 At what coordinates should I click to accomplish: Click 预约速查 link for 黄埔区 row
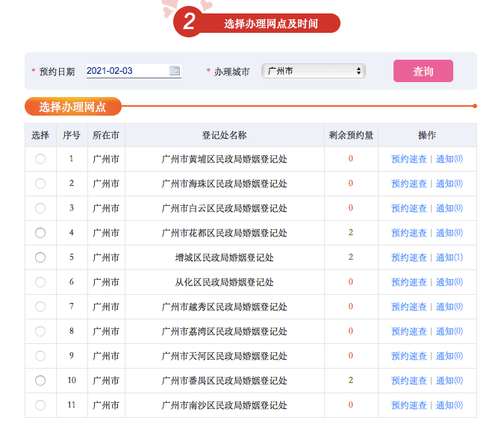(x=409, y=159)
